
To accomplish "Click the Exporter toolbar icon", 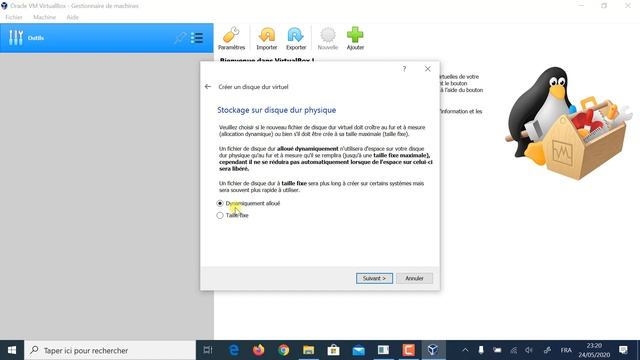I will [x=296, y=39].
